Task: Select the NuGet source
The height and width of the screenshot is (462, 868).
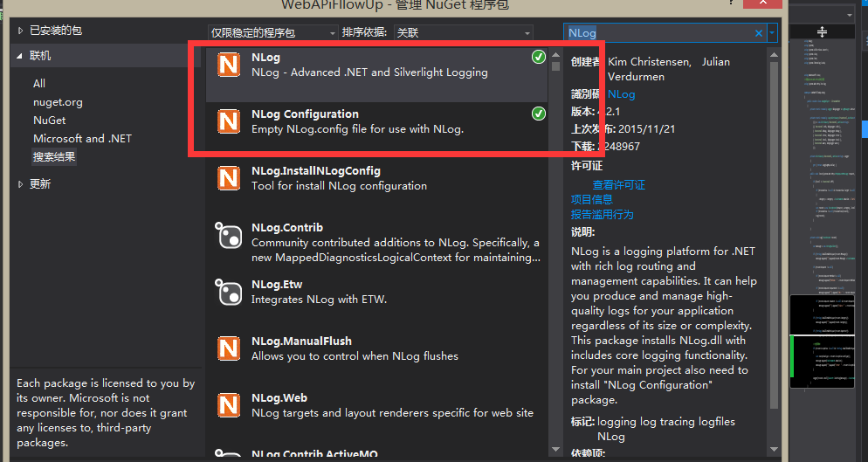Action: click(49, 121)
